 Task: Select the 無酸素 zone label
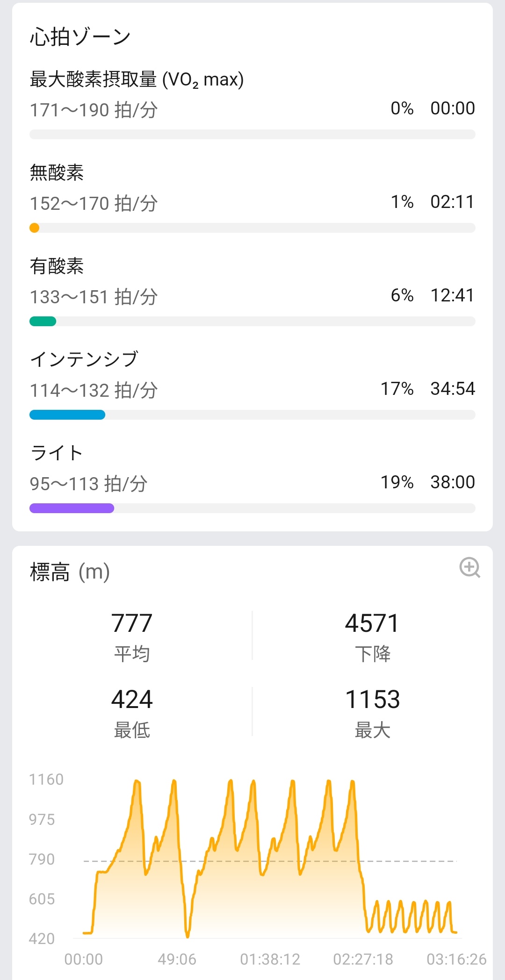(x=57, y=172)
